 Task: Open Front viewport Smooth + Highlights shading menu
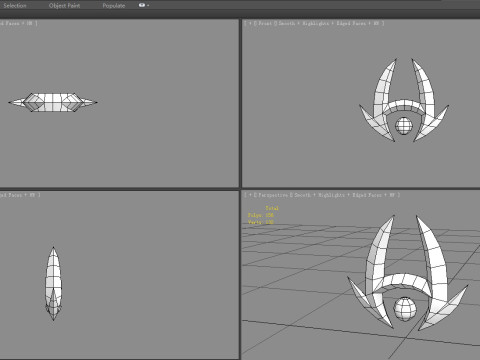click(x=303, y=23)
